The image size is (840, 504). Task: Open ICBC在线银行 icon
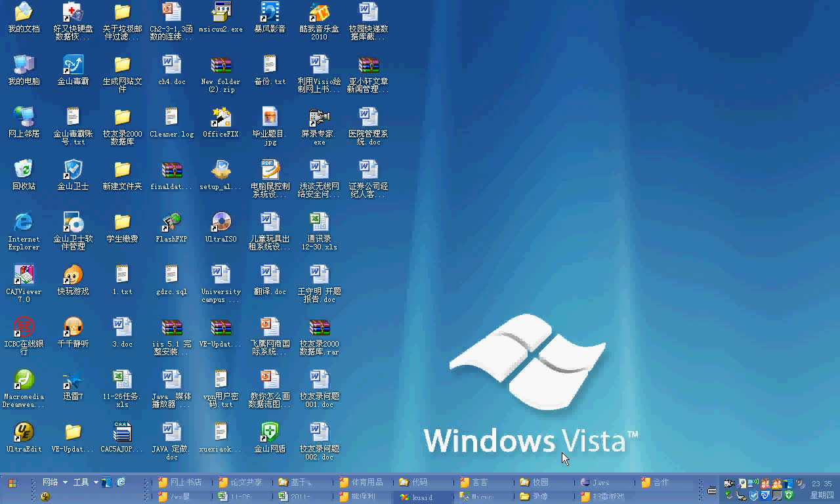click(x=24, y=337)
